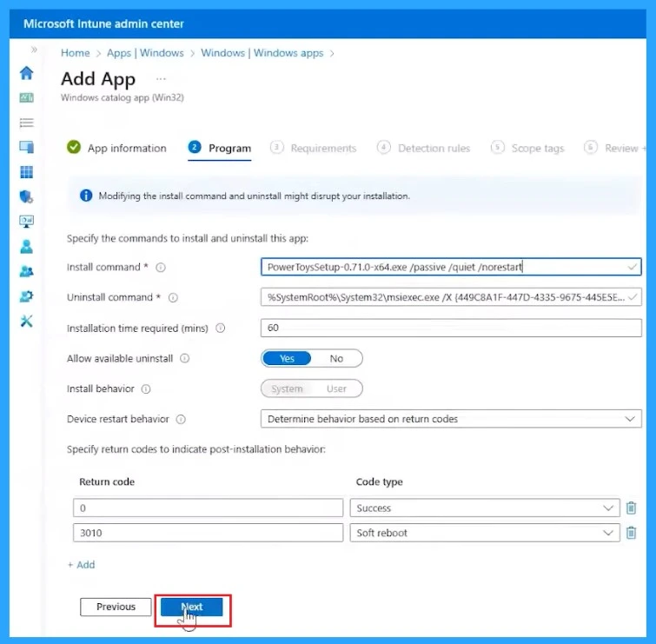This screenshot has width=656, height=644.
Task: Expand sidebar with double chevron
Action: (34, 50)
